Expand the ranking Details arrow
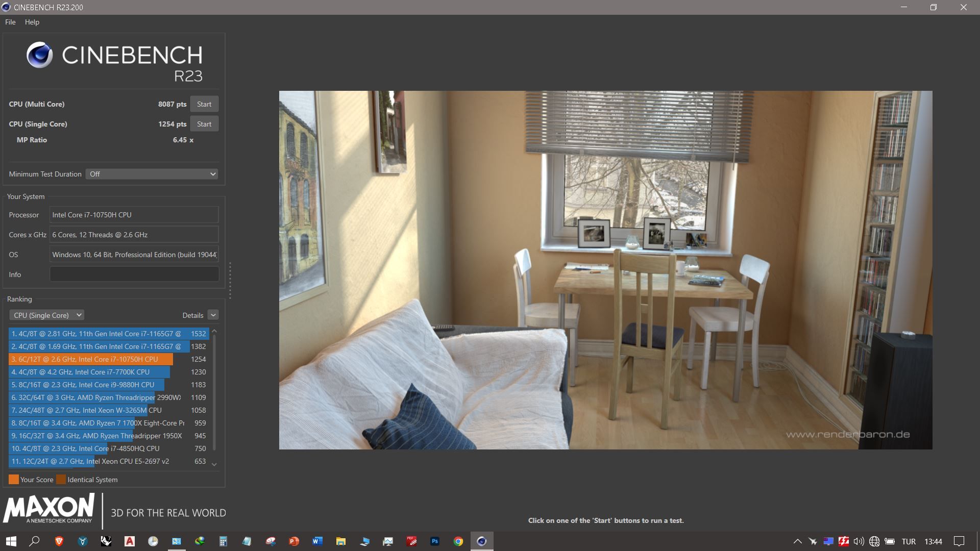 213,315
